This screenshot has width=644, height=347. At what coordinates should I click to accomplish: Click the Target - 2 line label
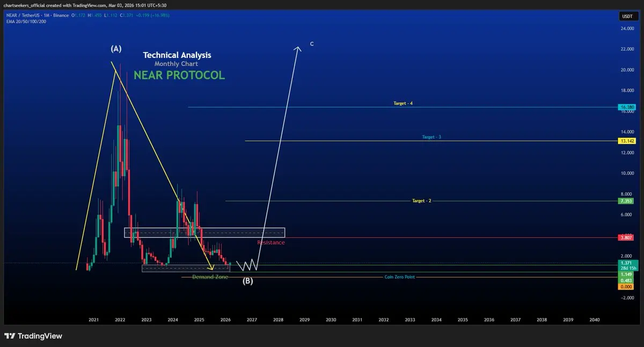(x=421, y=200)
